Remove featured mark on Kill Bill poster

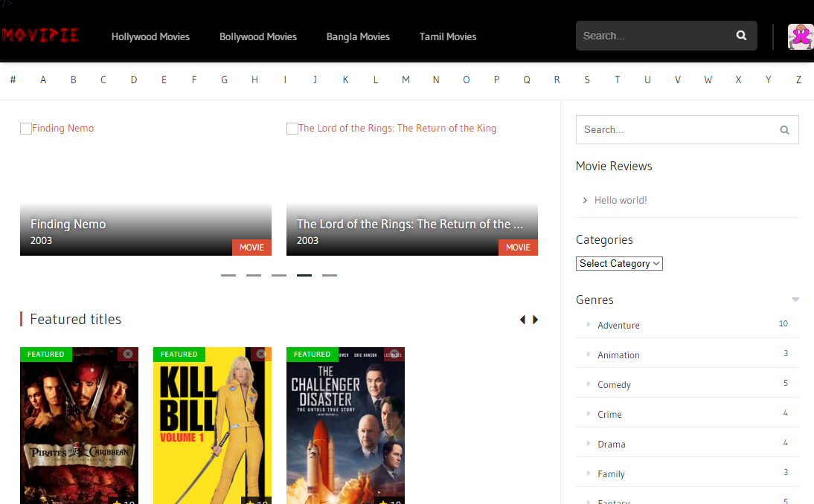click(261, 354)
